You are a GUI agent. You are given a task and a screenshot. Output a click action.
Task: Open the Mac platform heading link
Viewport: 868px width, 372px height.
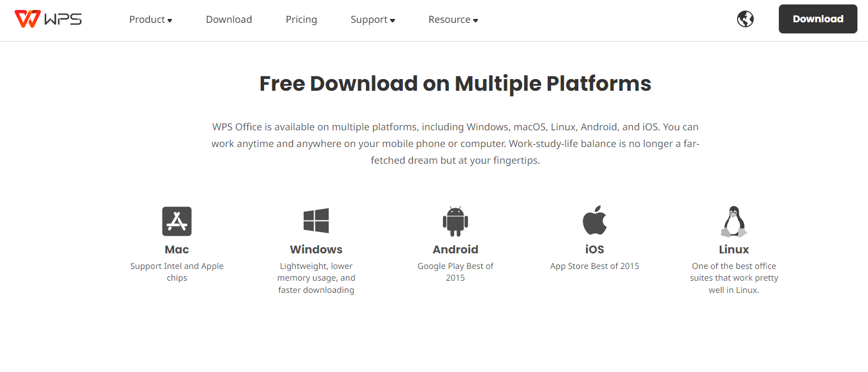[x=177, y=249]
